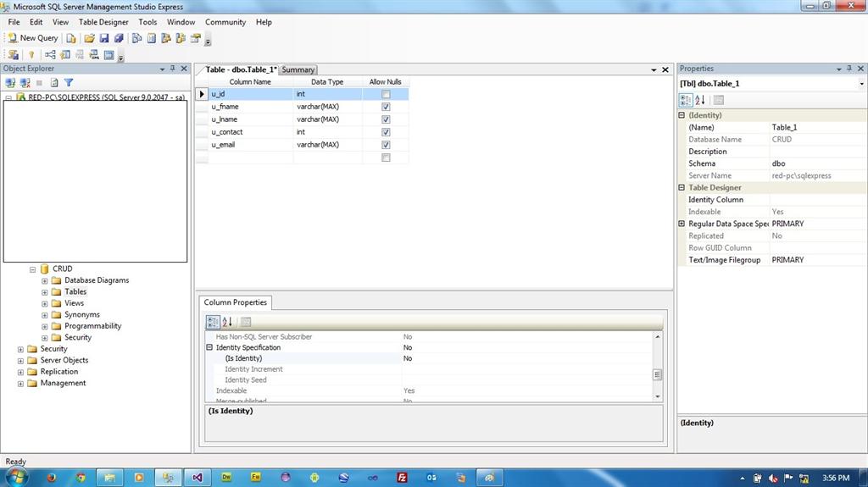Click the Categorized icon in Column Properties
Image resolution: width=868 pixels, height=487 pixels.
[x=213, y=322]
